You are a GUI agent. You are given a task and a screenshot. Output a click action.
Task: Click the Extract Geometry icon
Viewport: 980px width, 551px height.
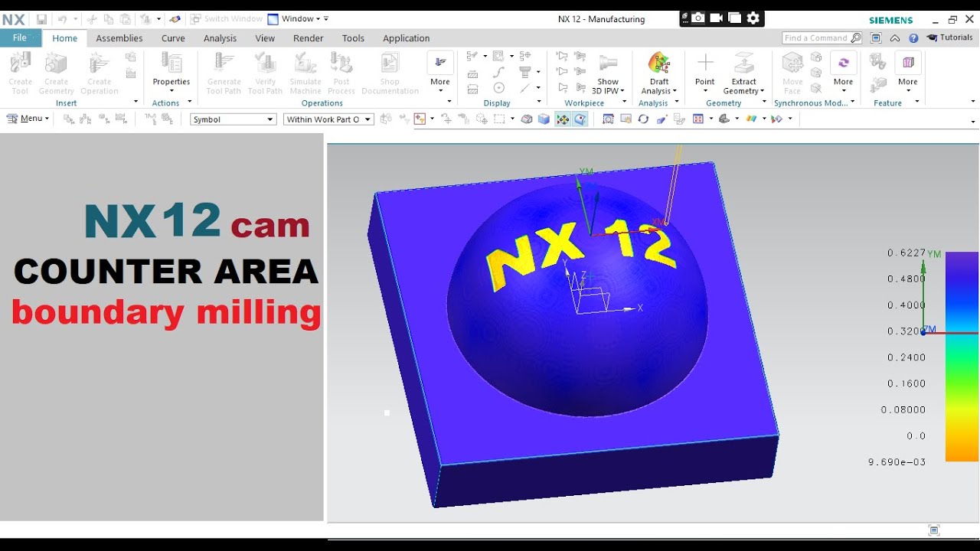coord(743,63)
